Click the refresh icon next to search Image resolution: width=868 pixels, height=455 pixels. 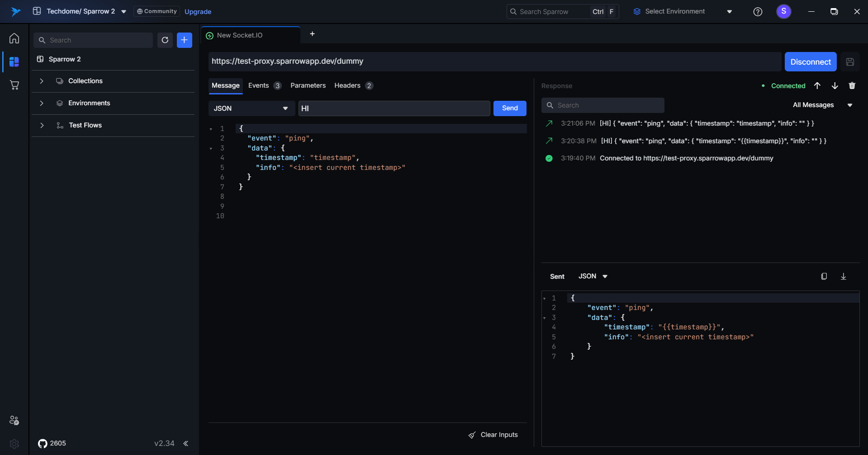coord(165,40)
